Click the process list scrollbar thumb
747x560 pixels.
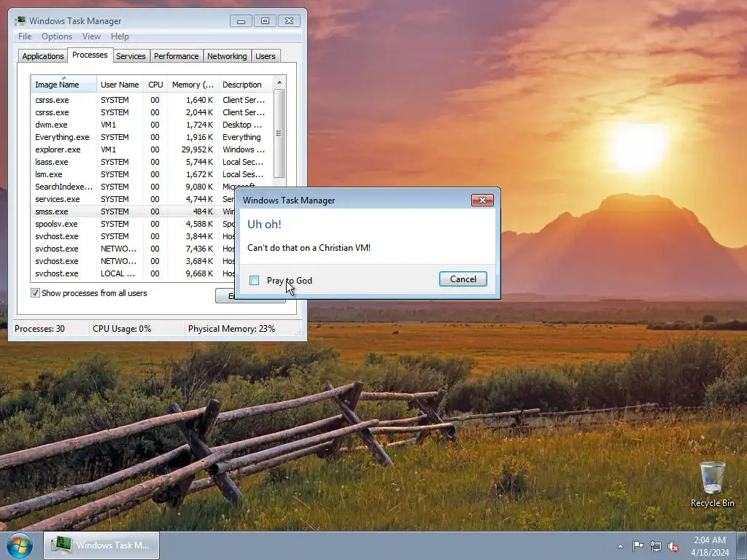[x=279, y=134]
